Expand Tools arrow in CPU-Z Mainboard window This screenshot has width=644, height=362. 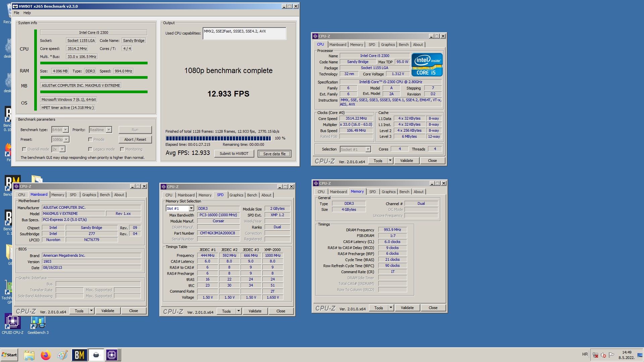[91, 311]
